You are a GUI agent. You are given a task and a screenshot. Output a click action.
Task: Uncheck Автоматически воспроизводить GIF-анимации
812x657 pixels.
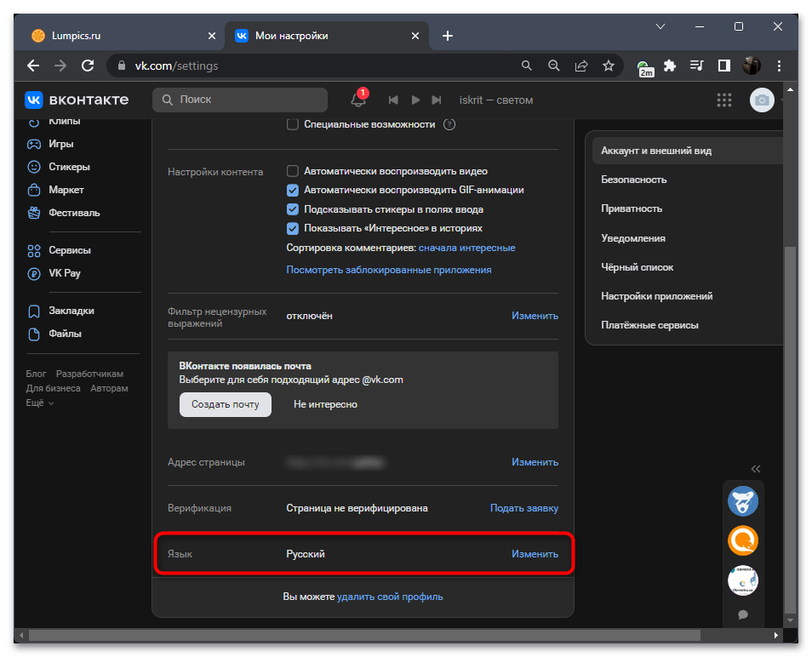(293, 191)
